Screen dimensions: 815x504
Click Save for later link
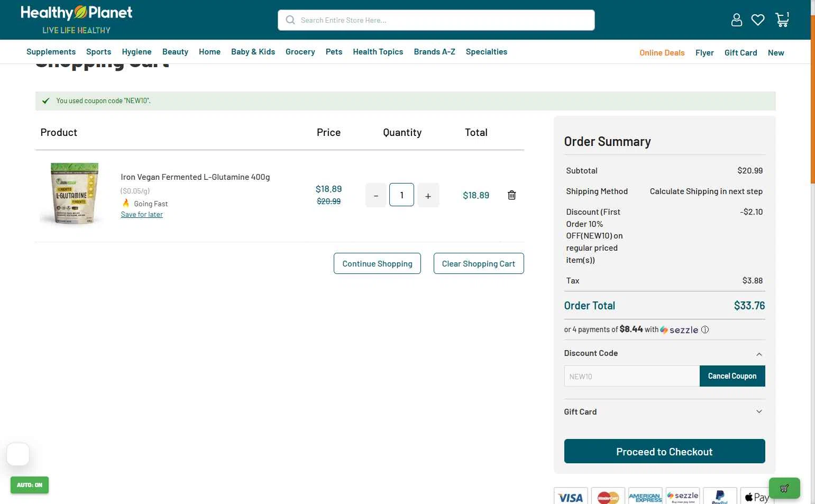tap(142, 214)
